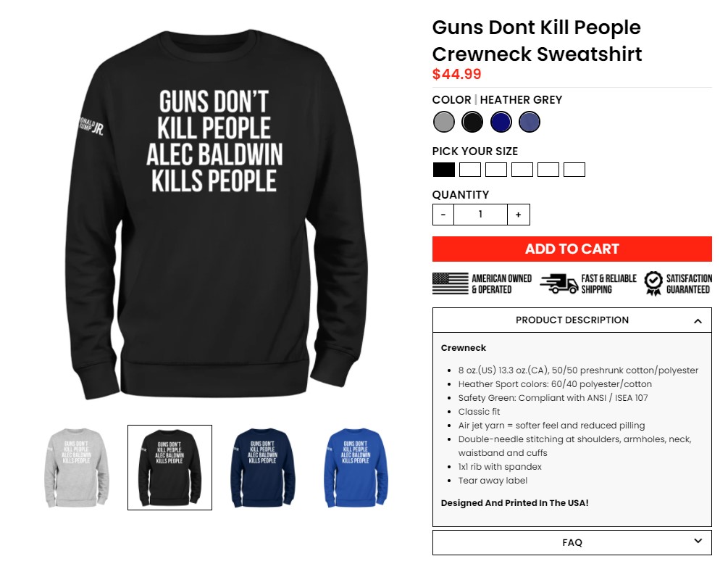View the royal blue sweatshirt thumbnail

pos(356,468)
